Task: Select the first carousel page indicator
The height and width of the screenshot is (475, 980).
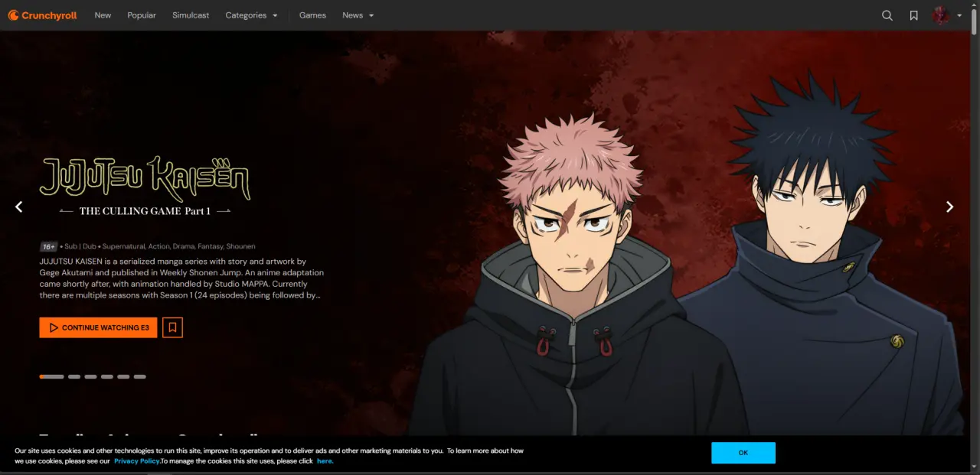Action: [x=52, y=376]
